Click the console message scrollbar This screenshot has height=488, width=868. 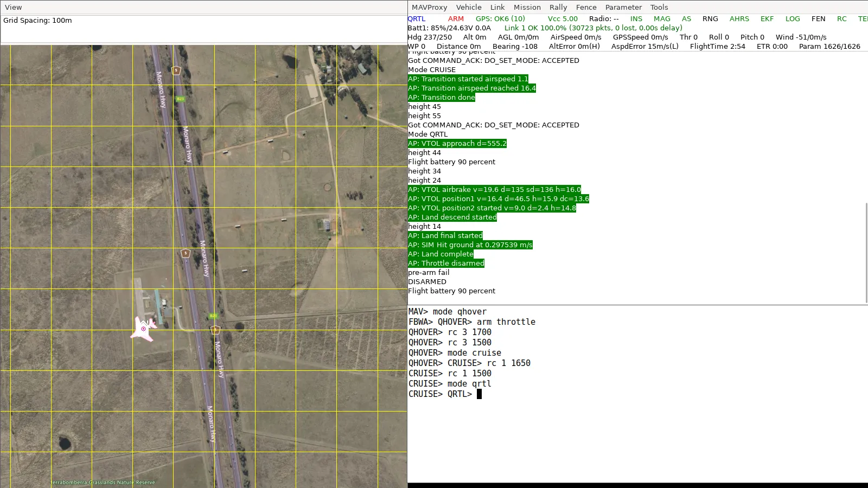click(x=866, y=253)
